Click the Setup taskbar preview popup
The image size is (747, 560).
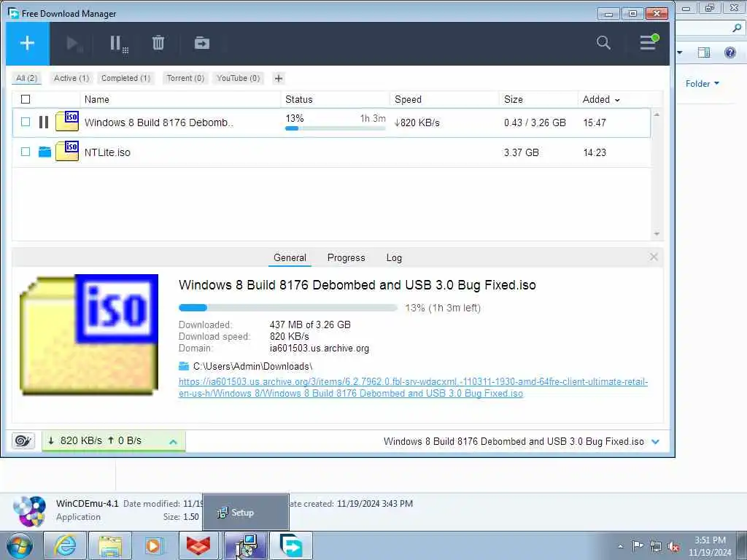246,513
